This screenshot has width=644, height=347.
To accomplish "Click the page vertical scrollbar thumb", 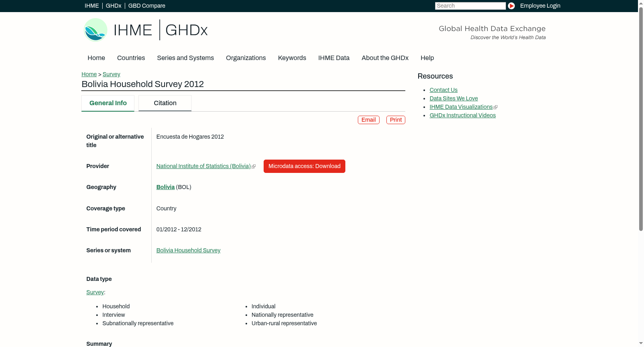I will click(x=641, y=119).
